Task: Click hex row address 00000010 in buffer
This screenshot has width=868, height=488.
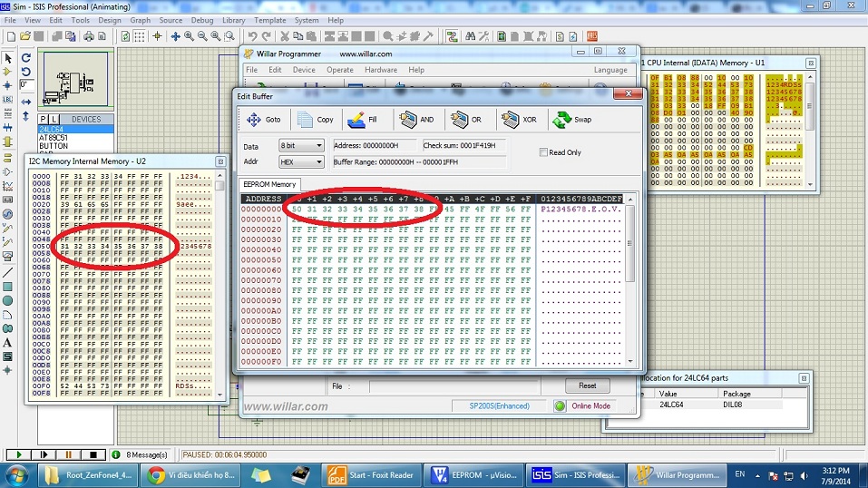Action: (261, 220)
